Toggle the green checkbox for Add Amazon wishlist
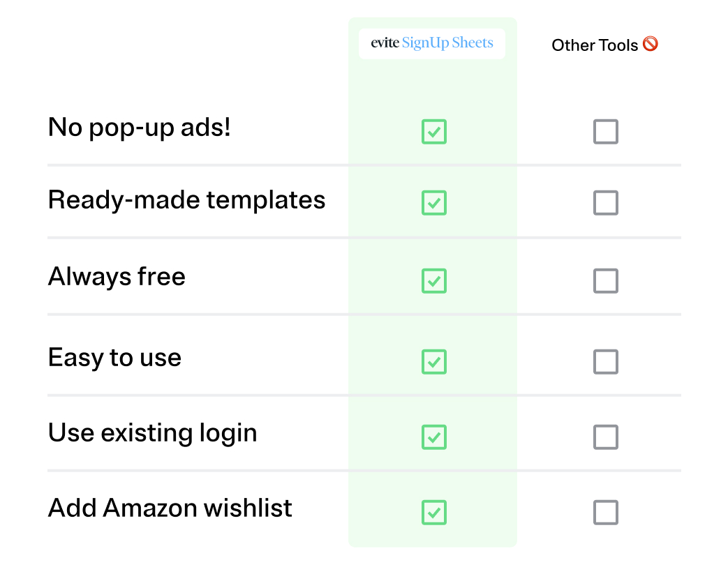The image size is (728, 567). (x=434, y=512)
